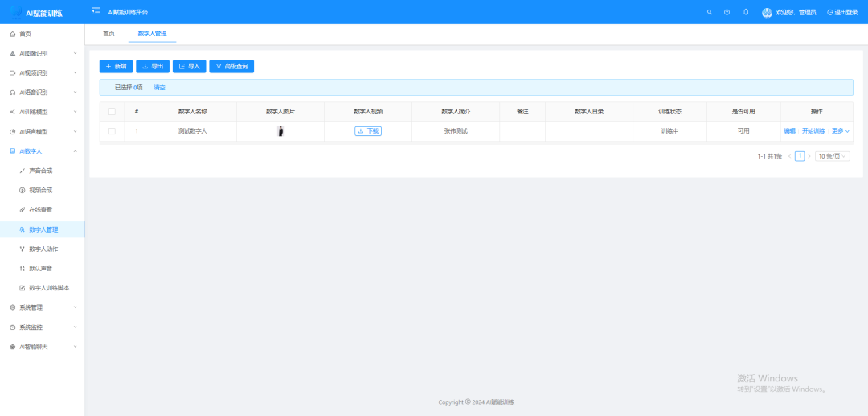Collapse the sidebar with the menu fold icon
The width and height of the screenshot is (868, 416).
96,11
